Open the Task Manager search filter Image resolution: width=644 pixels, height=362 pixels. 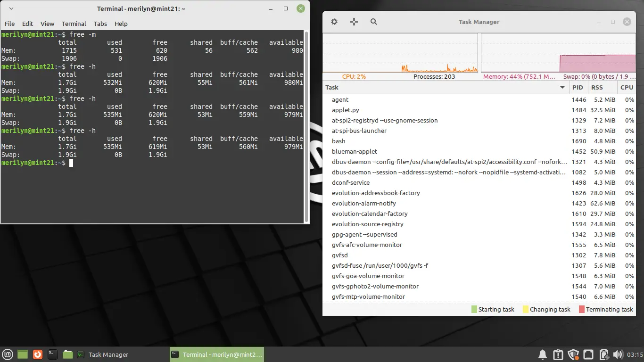(x=374, y=22)
